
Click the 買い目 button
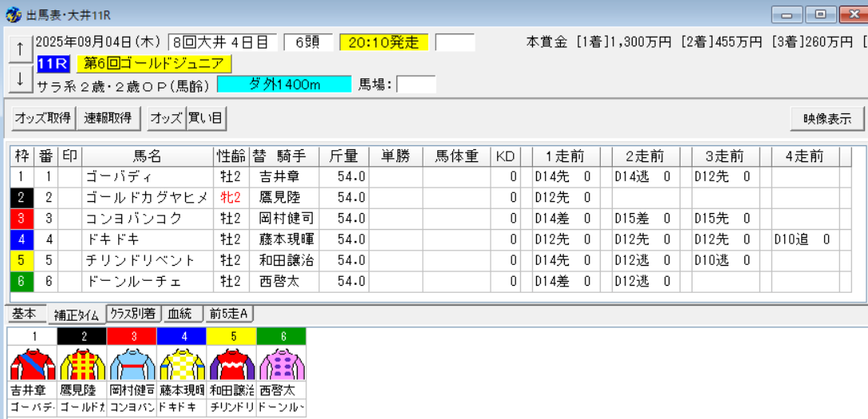click(206, 118)
